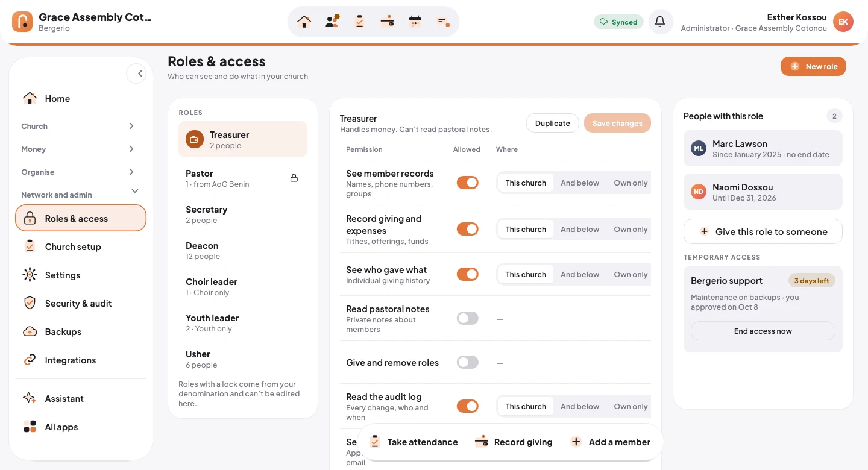Select Own only for See member records

[631, 183]
